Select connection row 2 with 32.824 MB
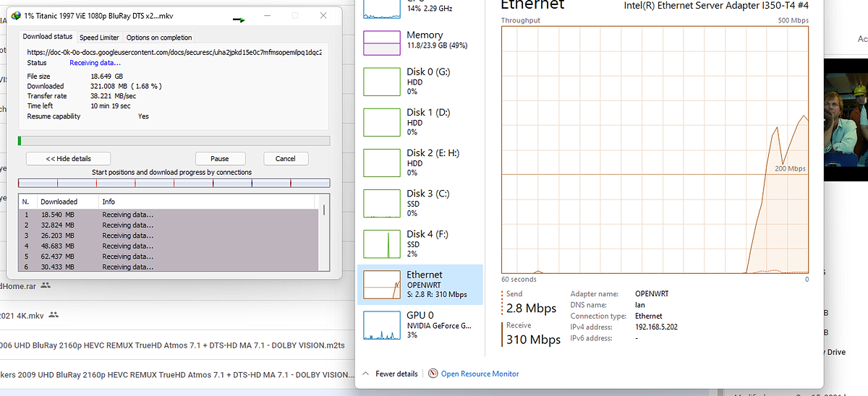868x396 pixels. [x=168, y=225]
